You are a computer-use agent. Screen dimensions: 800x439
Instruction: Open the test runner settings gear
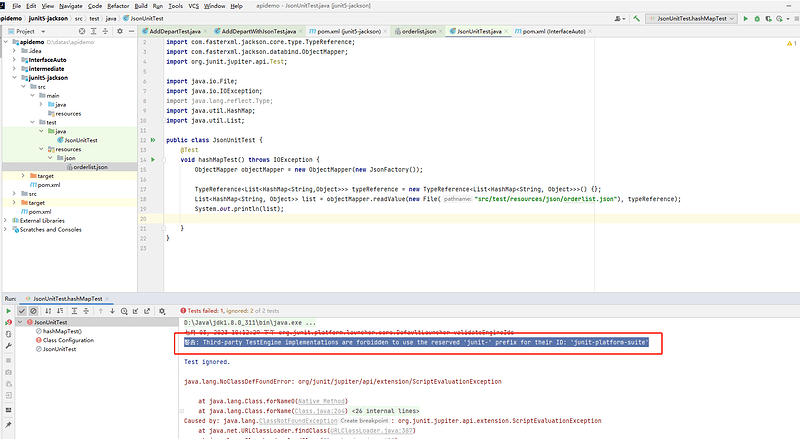coord(162,311)
